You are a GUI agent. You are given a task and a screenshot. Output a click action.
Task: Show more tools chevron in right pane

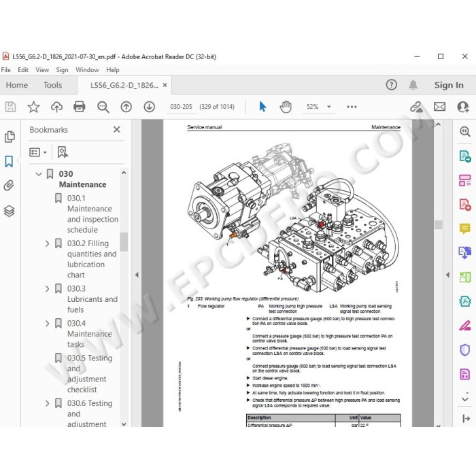(464, 398)
